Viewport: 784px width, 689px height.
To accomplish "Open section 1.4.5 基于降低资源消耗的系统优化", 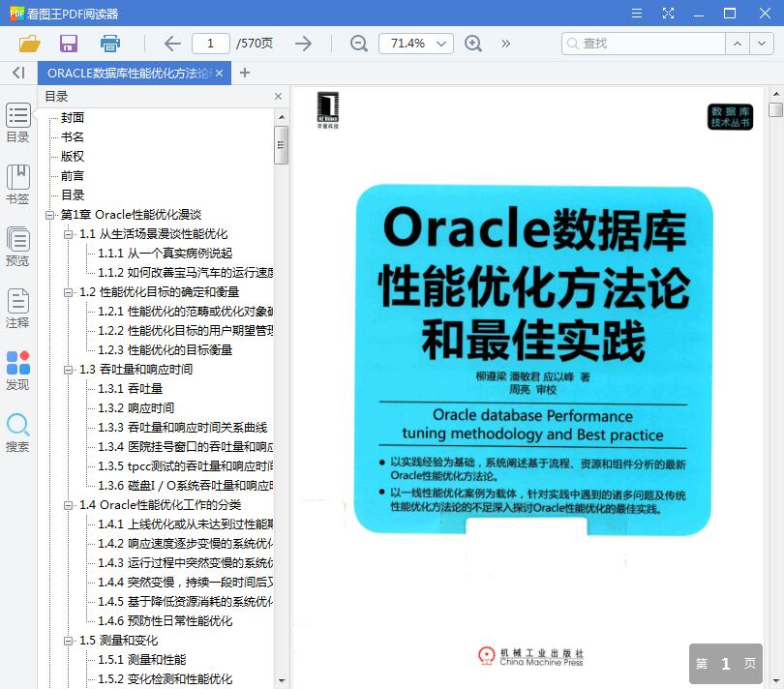I will tap(186, 602).
